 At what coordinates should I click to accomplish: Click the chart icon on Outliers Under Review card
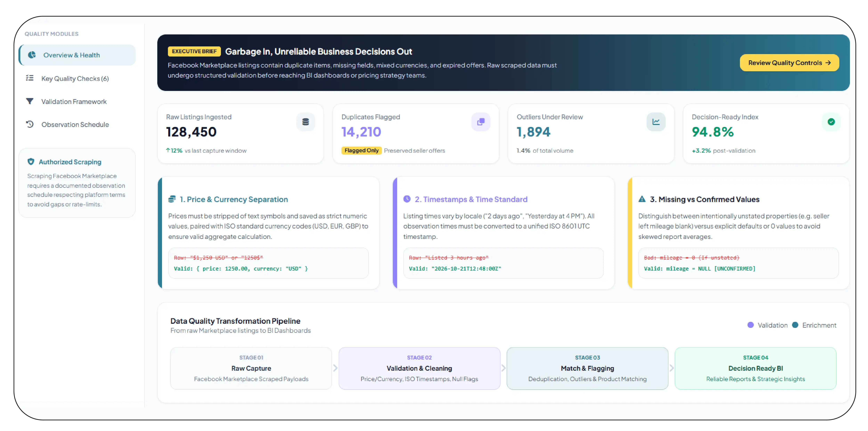coord(656,122)
